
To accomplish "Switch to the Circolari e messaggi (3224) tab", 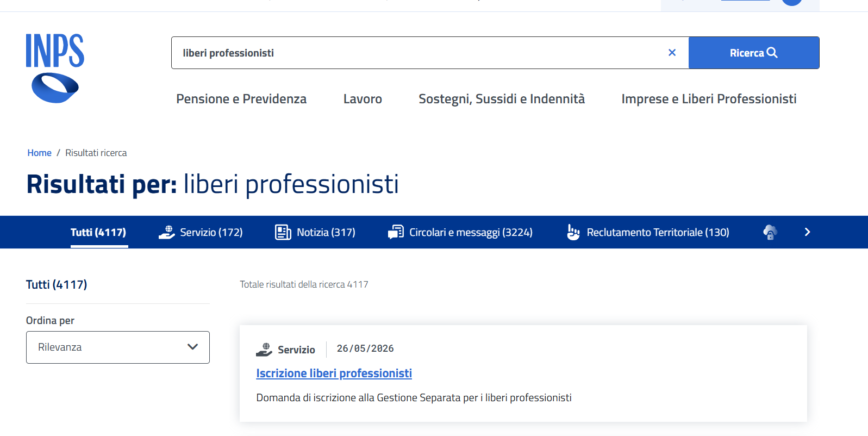I will point(460,232).
